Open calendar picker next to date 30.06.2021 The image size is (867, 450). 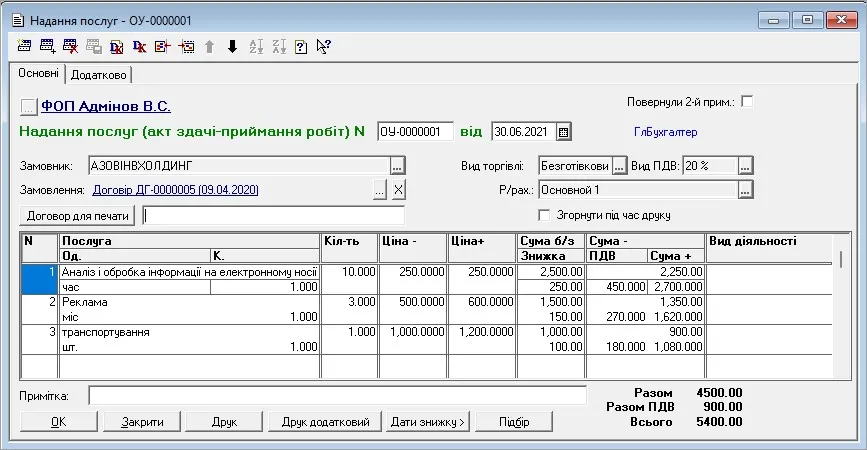[x=563, y=132]
